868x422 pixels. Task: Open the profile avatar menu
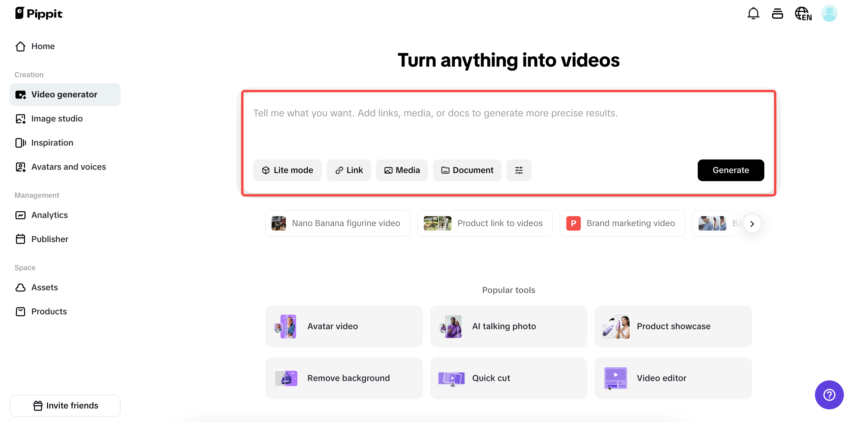[830, 14]
